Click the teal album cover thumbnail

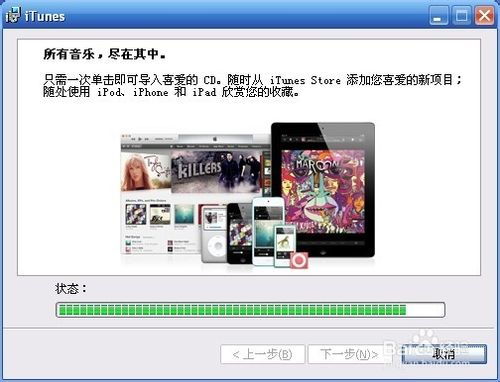pyautogui.click(x=184, y=214)
